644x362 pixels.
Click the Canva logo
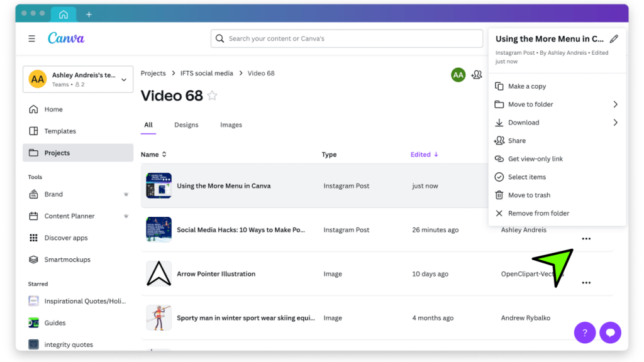(65, 38)
